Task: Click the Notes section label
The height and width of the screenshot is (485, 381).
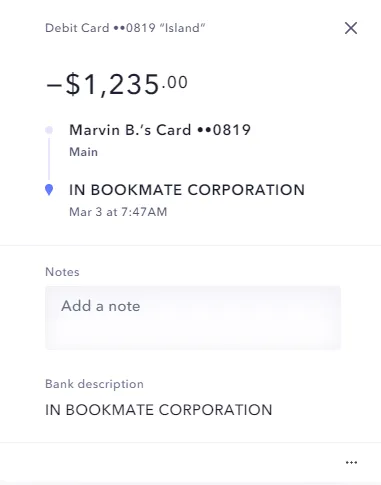Action: tap(62, 272)
